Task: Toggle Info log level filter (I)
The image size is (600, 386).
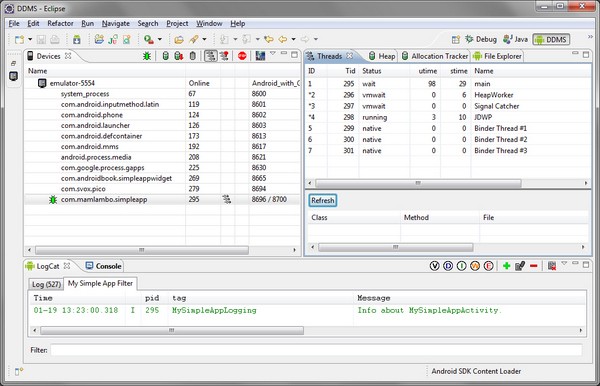Action: pos(461,266)
